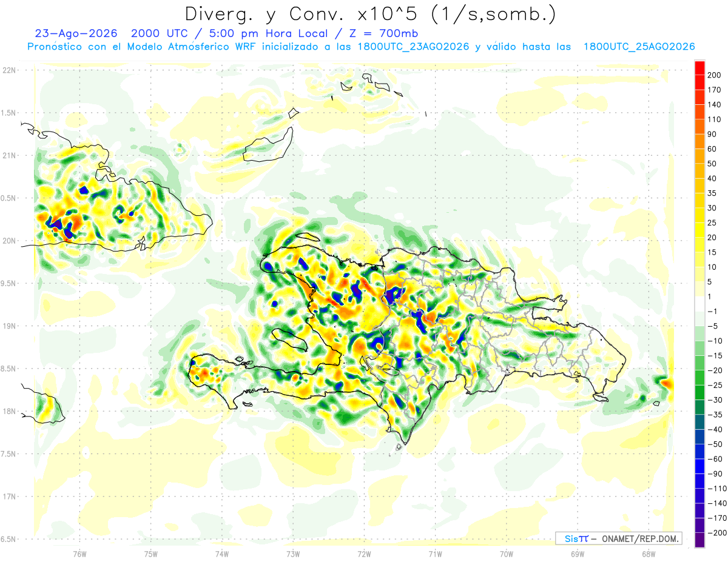Click the 'Z = 700mb' level text
This screenshot has width=728, height=562.
click(385, 33)
